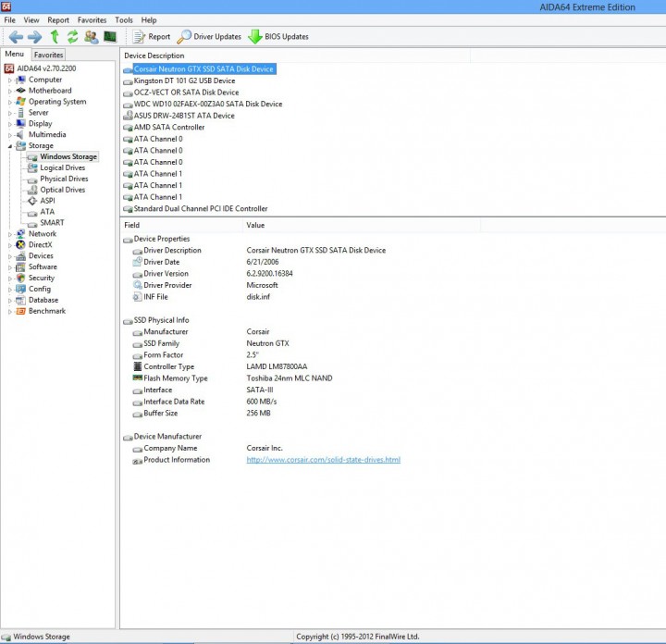Click the Product Information icon
This screenshot has height=644, width=666.
(138, 461)
